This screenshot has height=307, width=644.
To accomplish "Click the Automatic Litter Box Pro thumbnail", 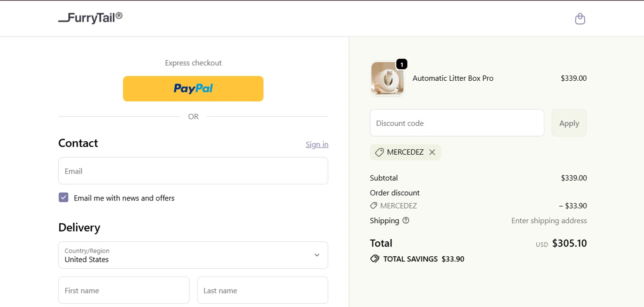I will [387, 78].
